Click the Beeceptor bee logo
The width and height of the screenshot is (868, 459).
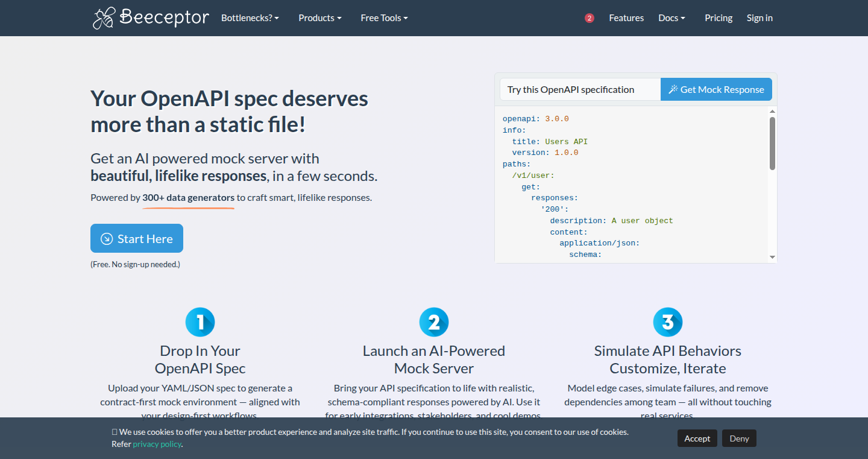coord(151,18)
